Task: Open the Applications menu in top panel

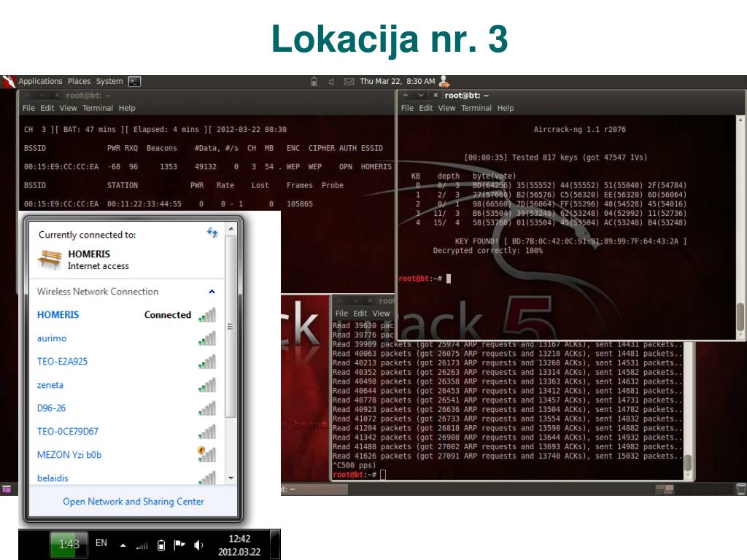Action: coord(40,82)
